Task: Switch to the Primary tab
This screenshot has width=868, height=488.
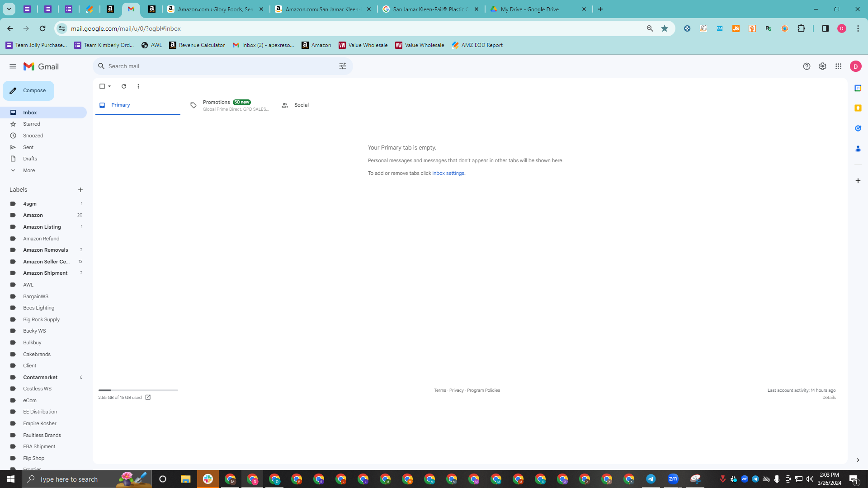Action: (137, 105)
